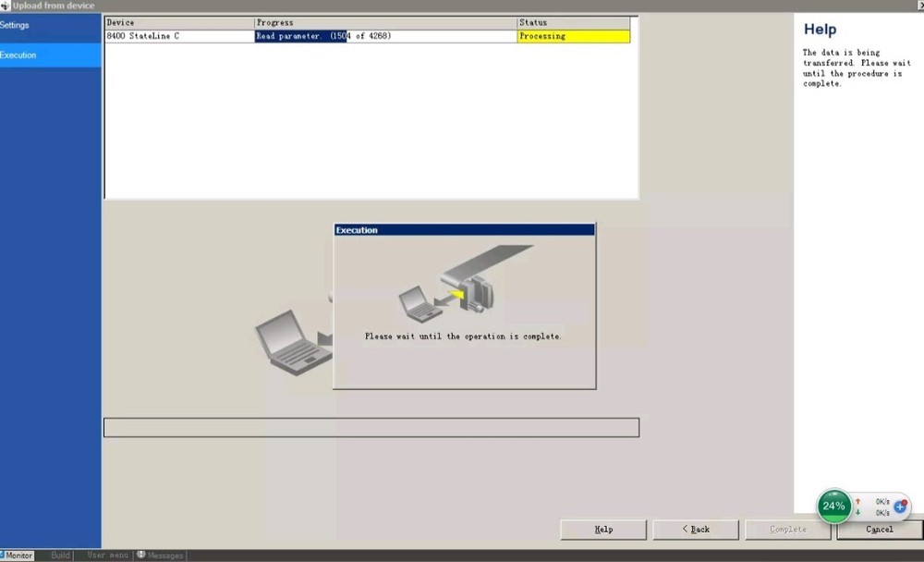Screen dimensions: 924x562
Task: Click the drive device icon in Execution dialog
Action: (480, 294)
